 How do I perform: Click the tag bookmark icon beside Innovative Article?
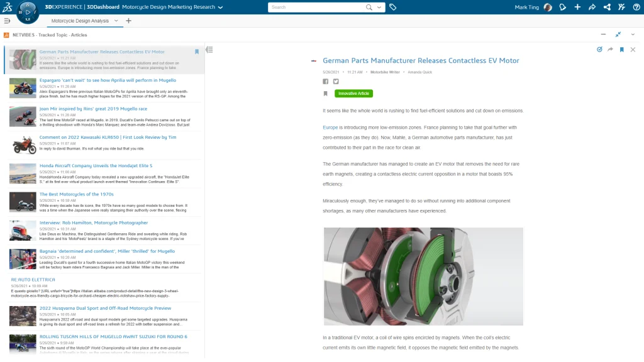[x=325, y=94]
